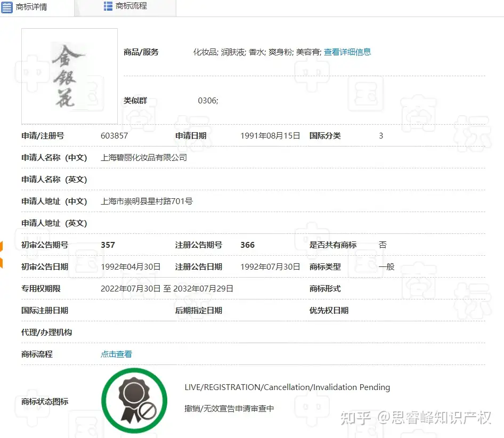Screen dimensions: 504x438
Task: Click the 商标流程 tab icon
Action: pyautogui.click(x=108, y=6)
